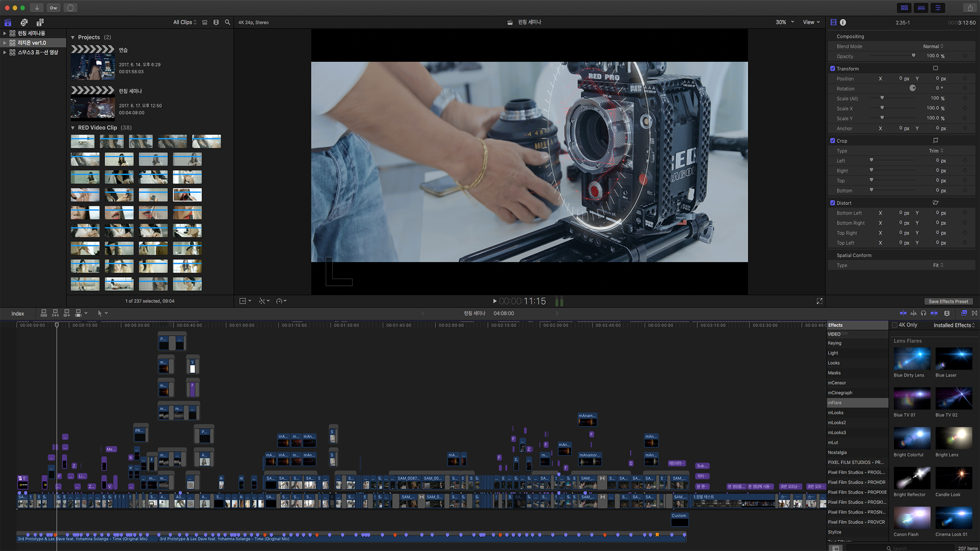Open the 런칭 세미나 project thumbnail
The image size is (980, 551).
[92, 103]
